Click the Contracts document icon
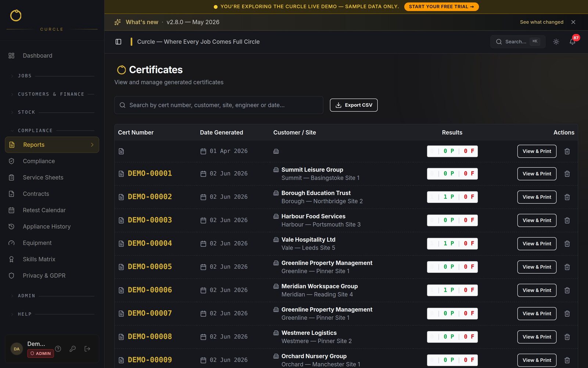 pyautogui.click(x=11, y=194)
